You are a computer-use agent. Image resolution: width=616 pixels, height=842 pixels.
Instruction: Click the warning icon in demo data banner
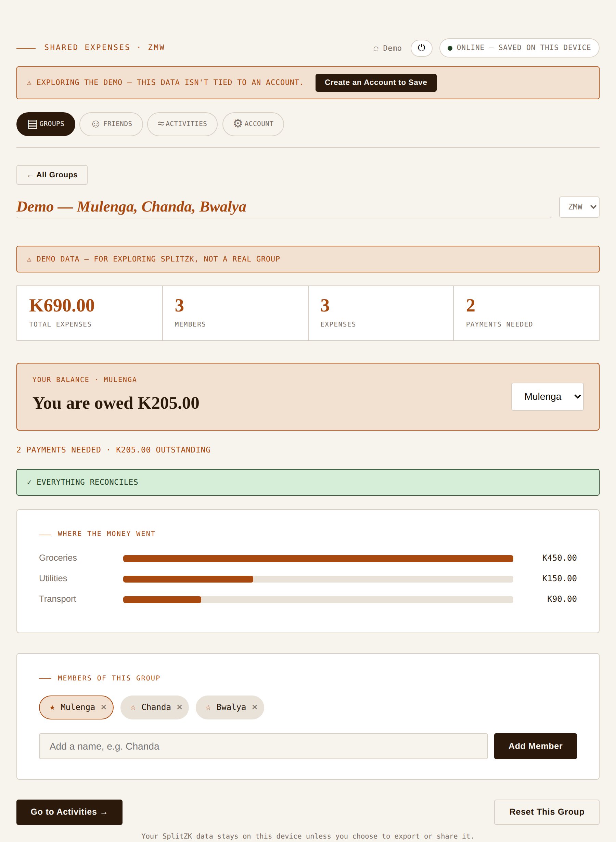[29, 259]
